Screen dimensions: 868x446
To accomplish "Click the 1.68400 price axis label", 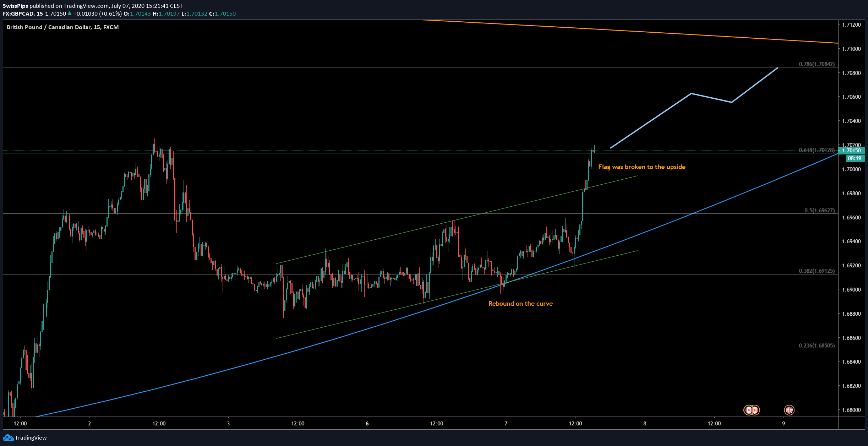I will pyautogui.click(x=851, y=361).
